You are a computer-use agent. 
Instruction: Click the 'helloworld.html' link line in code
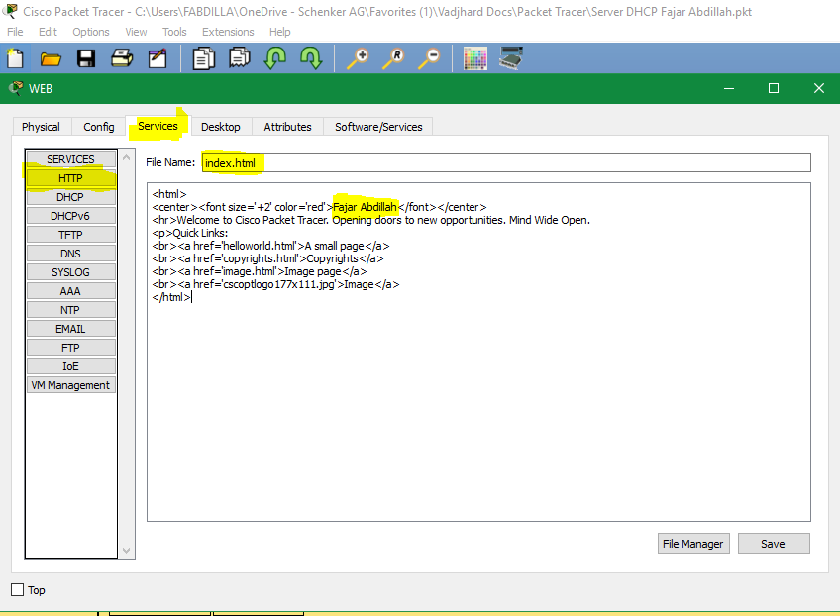click(x=270, y=246)
